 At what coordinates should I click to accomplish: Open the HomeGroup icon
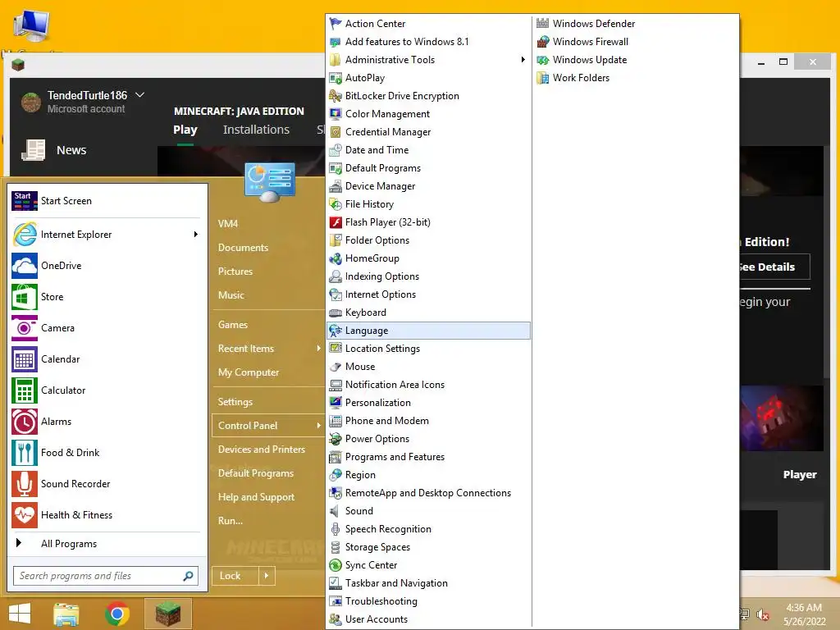(336, 258)
